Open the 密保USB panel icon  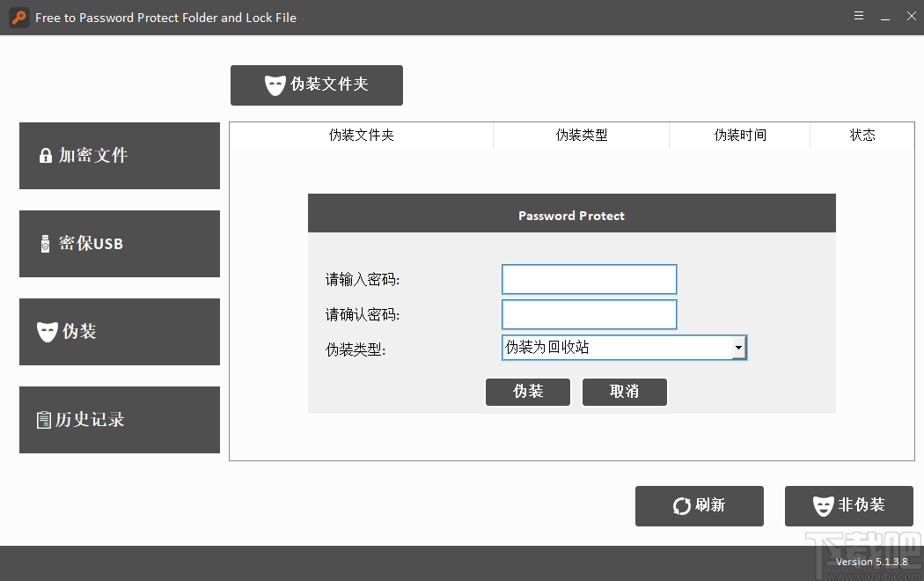tap(45, 244)
